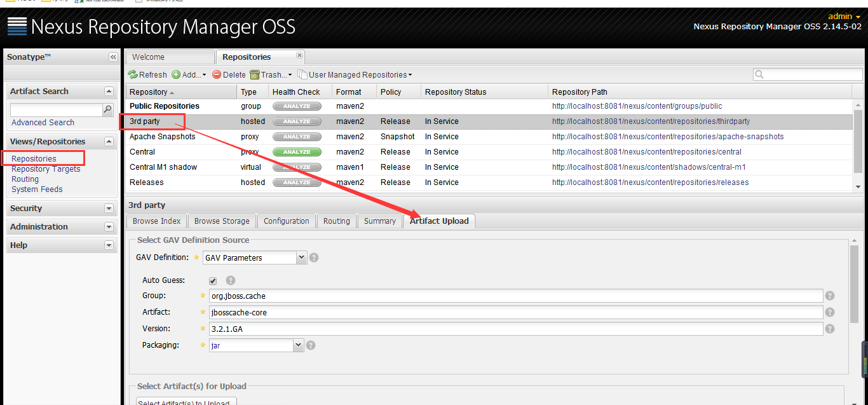Open the GAV Definition dropdown

302,257
